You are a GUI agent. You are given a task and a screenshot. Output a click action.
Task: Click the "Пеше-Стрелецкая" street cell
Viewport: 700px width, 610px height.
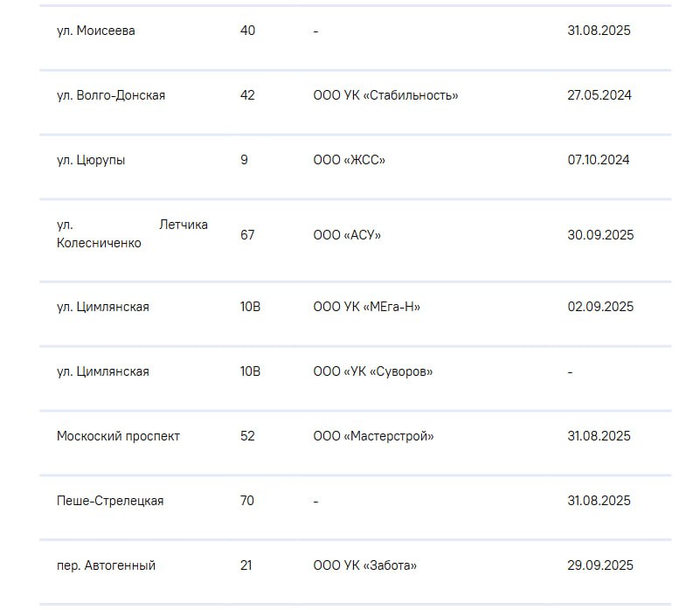click(110, 501)
